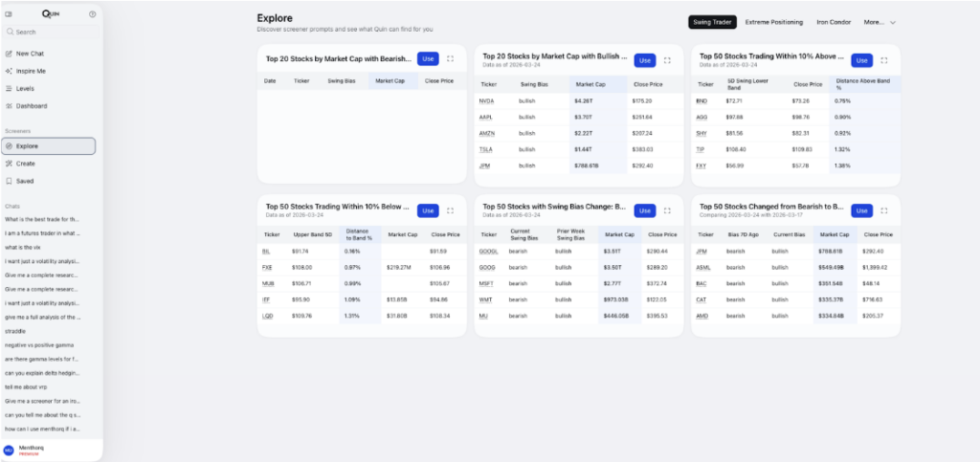Click the FXY ticker link
Image resolution: width=980 pixels, height=462 pixels.
click(x=702, y=166)
